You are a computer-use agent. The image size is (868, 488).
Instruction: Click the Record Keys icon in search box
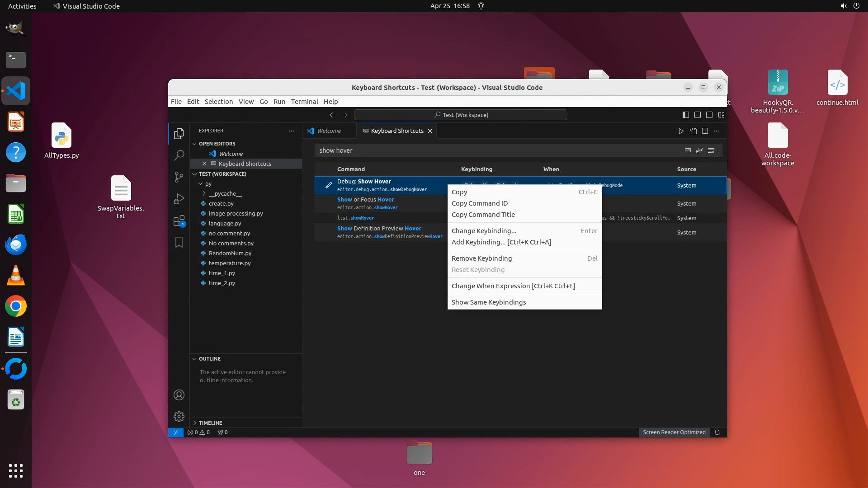point(688,150)
